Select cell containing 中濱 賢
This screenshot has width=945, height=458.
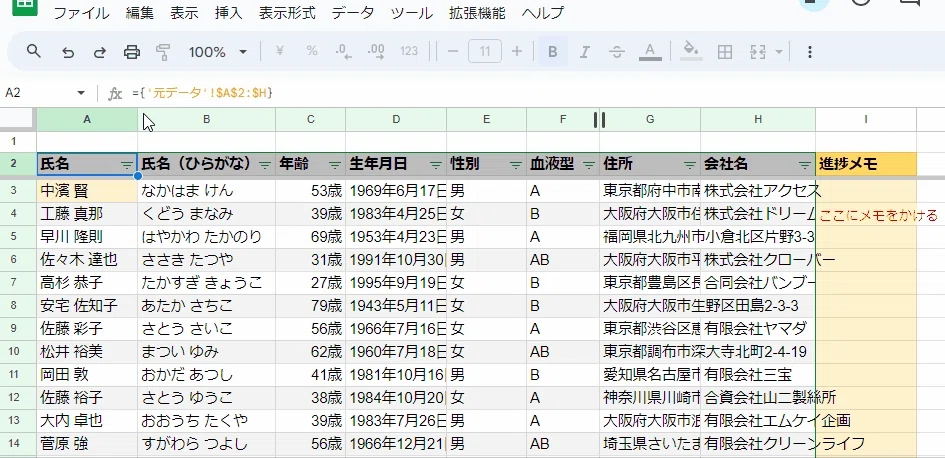click(87, 191)
